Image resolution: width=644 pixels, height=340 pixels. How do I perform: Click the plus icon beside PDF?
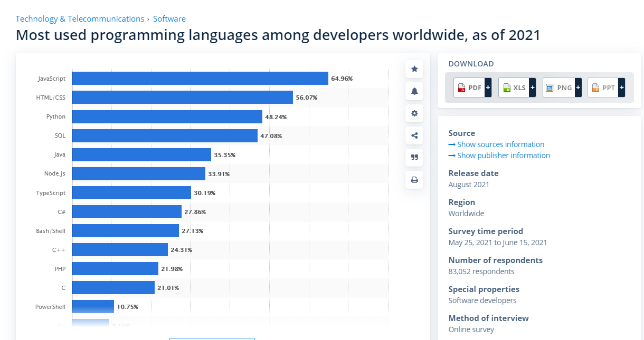(x=488, y=88)
